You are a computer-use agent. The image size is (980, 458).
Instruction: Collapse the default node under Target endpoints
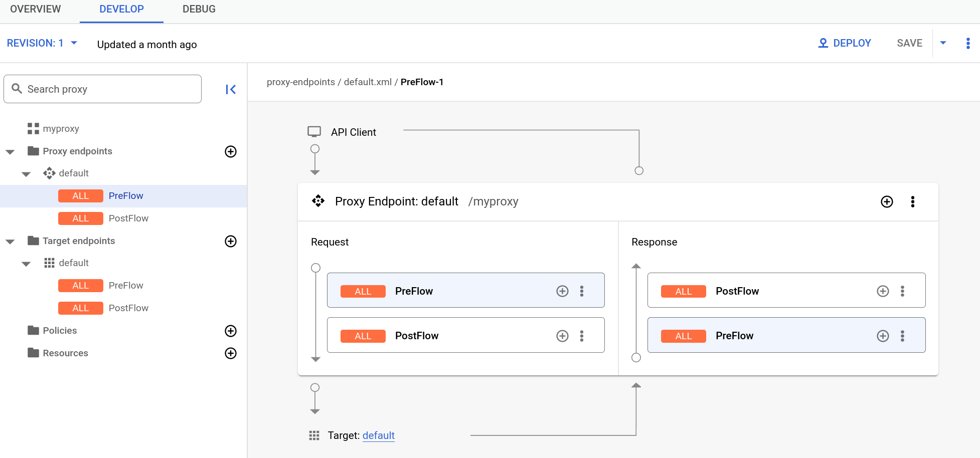click(x=26, y=263)
